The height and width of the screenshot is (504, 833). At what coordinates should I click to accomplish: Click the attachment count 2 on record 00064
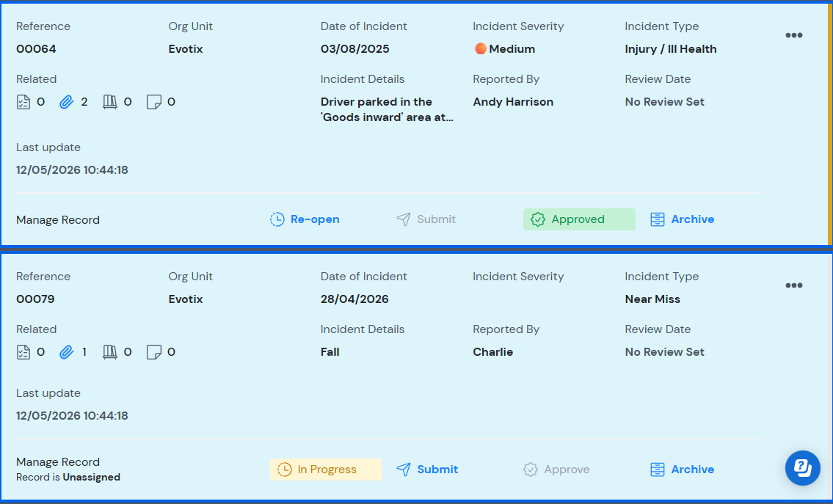point(84,102)
